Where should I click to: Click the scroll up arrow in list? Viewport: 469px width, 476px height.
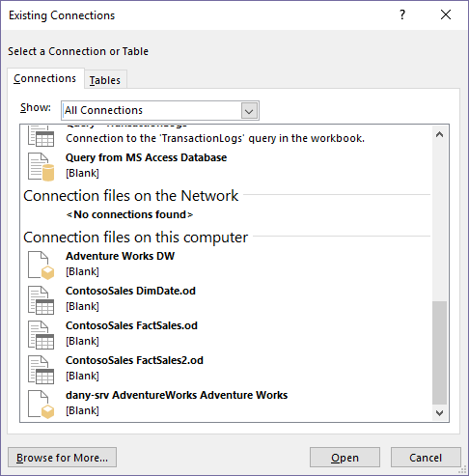point(439,134)
